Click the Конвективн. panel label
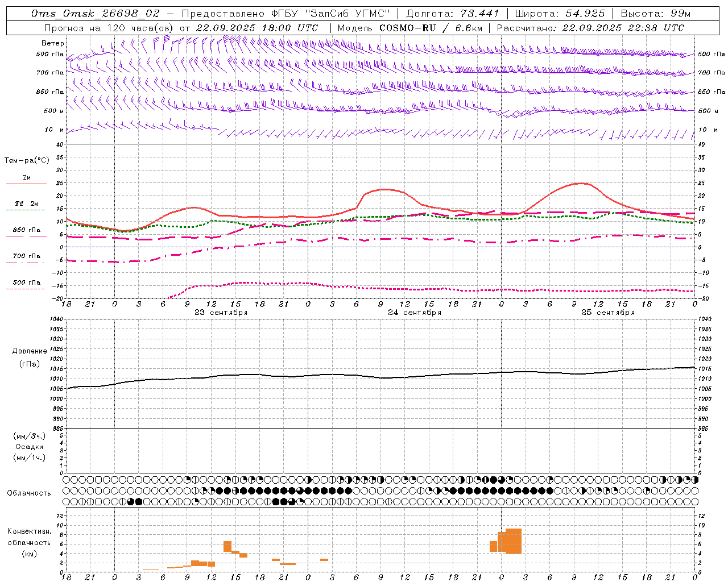Viewport: 728px width, 582px height. click(30, 531)
